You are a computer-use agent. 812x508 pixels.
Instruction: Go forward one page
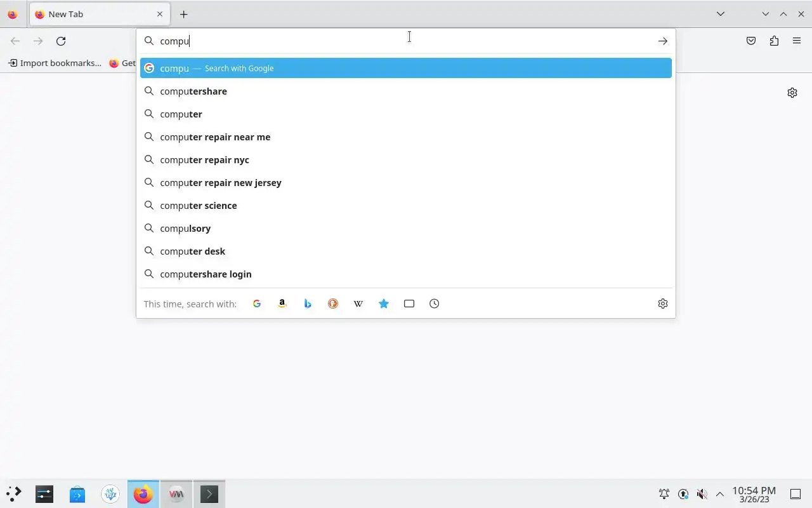coord(38,41)
